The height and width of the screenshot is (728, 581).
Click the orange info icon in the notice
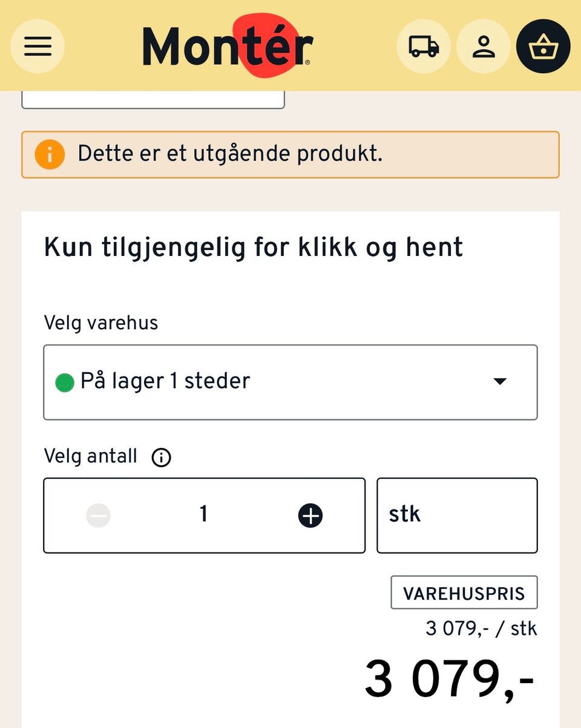(x=50, y=154)
